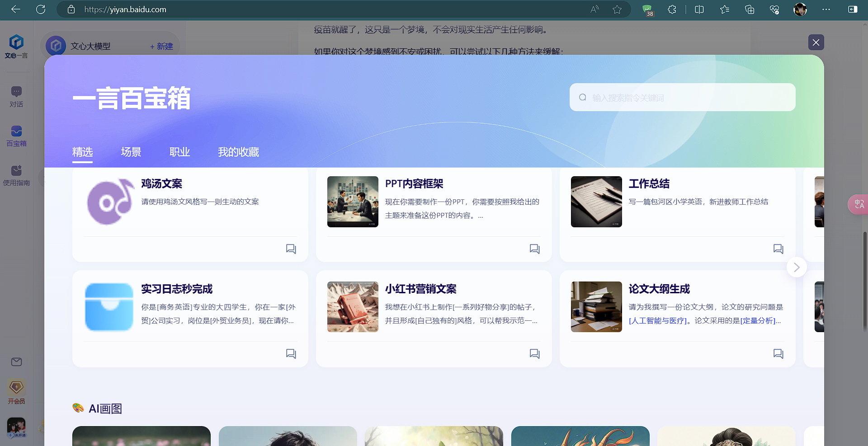Open the PPT内容框架 card title
Viewport: 868px width, 446px height.
pyautogui.click(x=414, y=184)
